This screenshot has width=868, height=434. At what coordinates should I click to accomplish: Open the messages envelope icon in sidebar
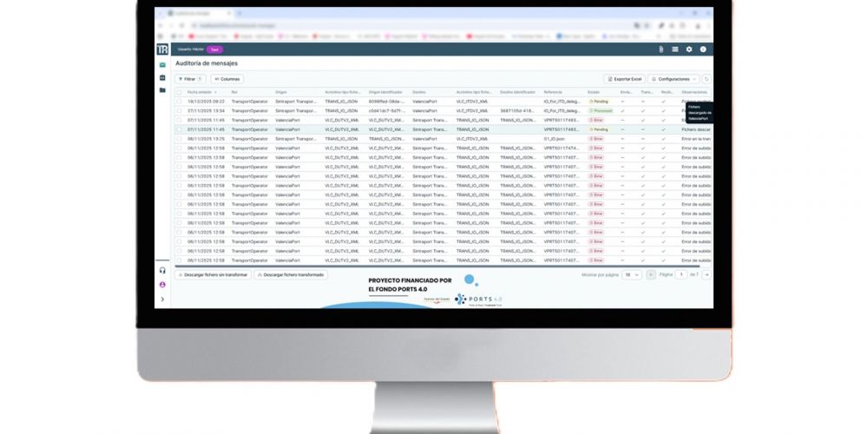pos(162,66)
